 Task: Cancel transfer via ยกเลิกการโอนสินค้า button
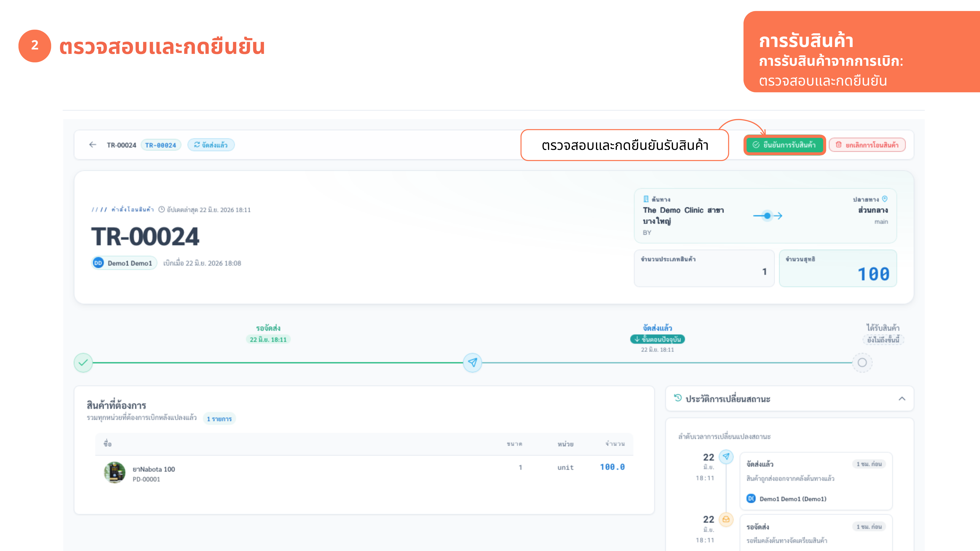click(867, 145)
